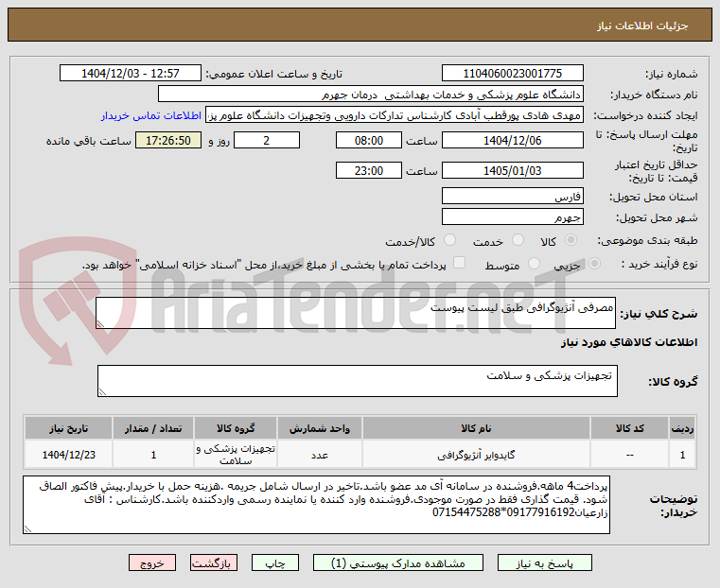Click the توضیحات خریدار notes textarea

point(316,505)
